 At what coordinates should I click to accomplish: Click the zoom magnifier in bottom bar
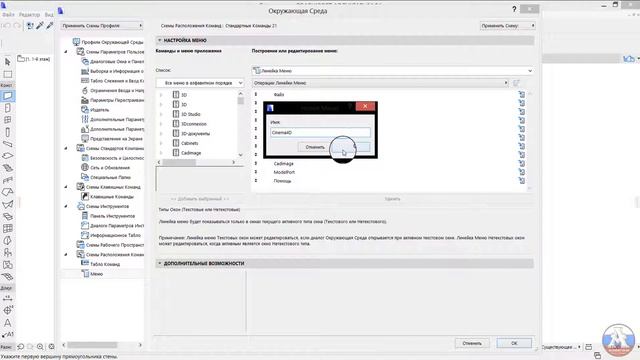(40, 347)
